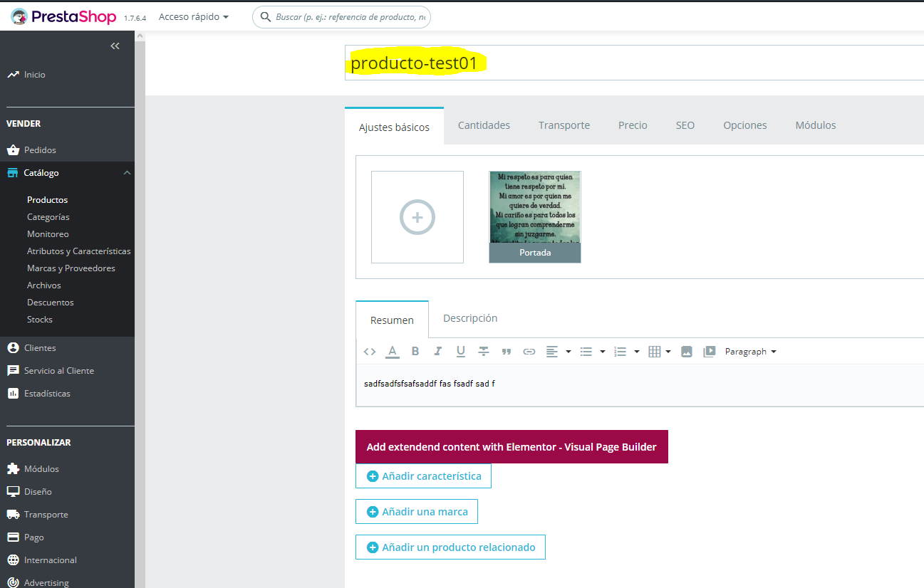
Task: Open the text color picker in editor
Action: point(393,352)
